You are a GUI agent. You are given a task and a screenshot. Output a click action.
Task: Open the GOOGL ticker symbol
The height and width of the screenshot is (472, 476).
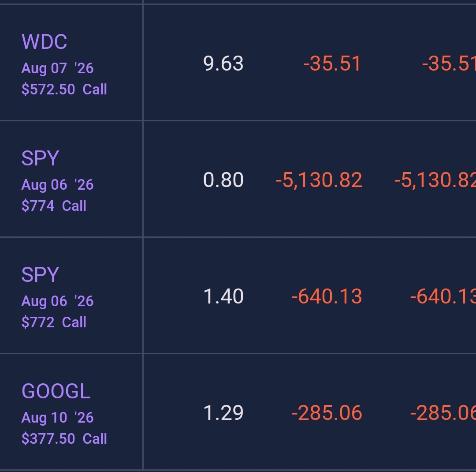click(56, 391)
